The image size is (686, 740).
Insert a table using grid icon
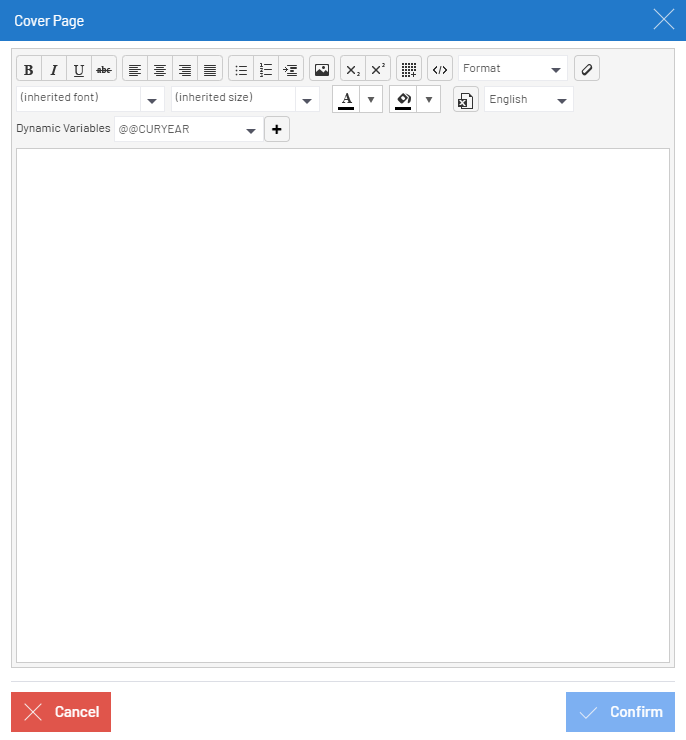(x=409, y=69)
